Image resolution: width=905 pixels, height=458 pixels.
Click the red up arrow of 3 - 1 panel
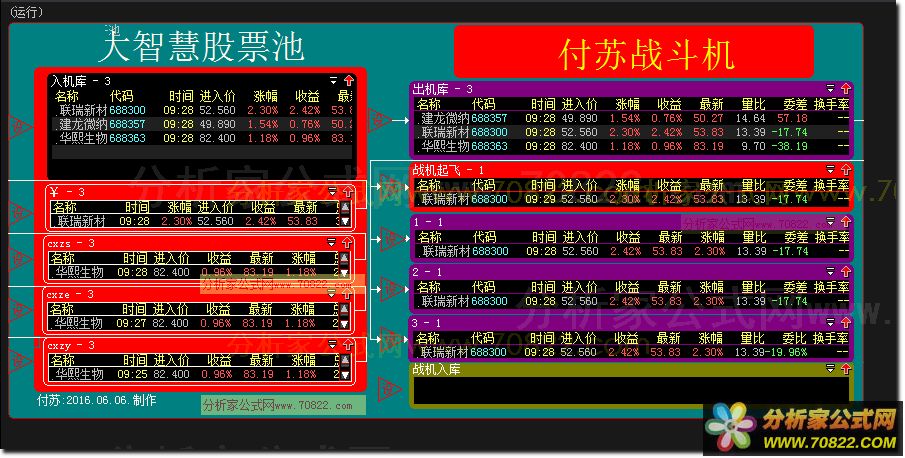846,322
